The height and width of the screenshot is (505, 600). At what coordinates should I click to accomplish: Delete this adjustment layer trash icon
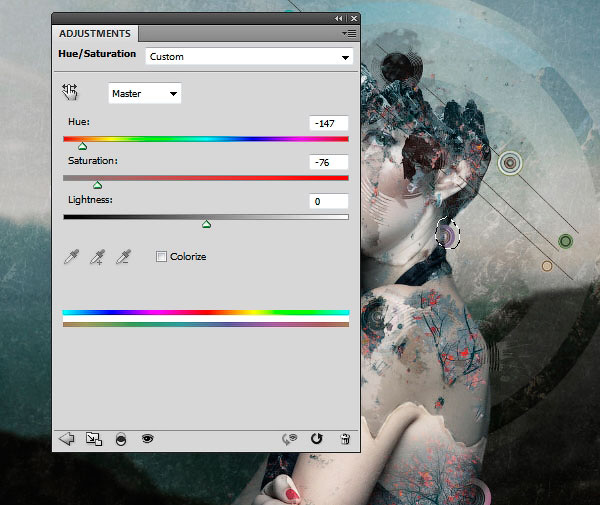(x=345, y=438)
